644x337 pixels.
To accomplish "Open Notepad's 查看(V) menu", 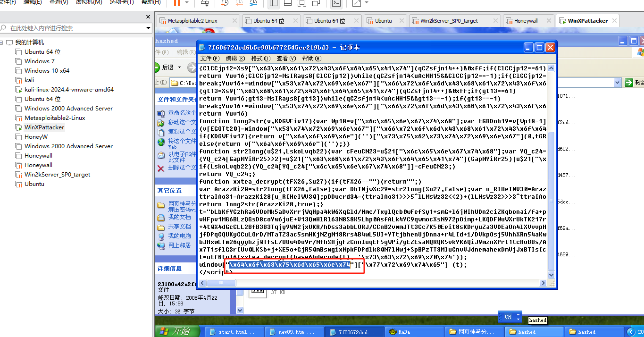I will (286, 59).
